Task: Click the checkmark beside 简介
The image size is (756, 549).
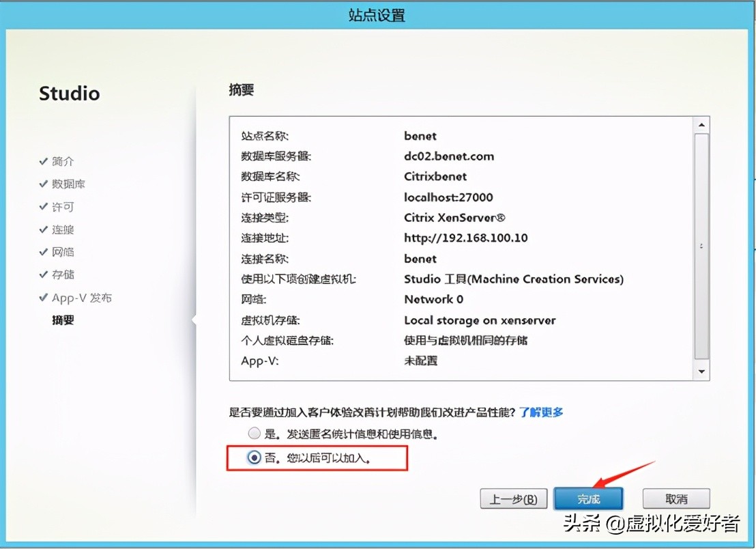Action: click(44, 161)
